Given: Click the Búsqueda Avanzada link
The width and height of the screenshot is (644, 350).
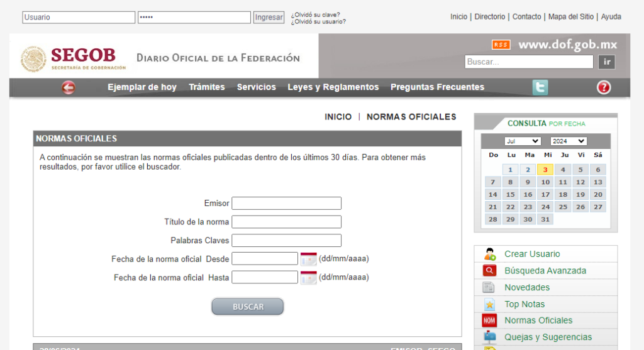Looking at the screenshot, I should coord(545,271).
